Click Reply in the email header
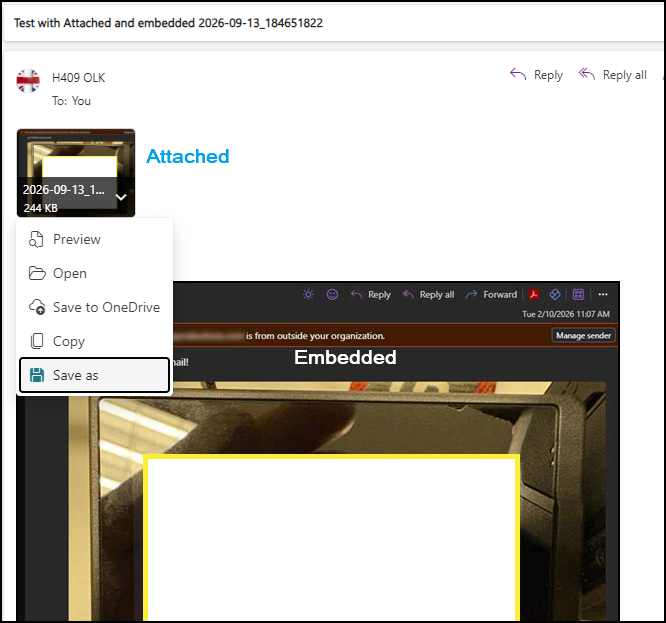The height and width of the screenshot is (623, 666). [536, 75]
